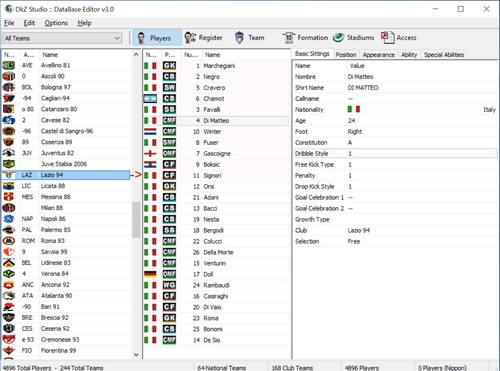Open the Players section in toolbar
This screenshot has width=500, height=371.
click(x=157, y=38)
